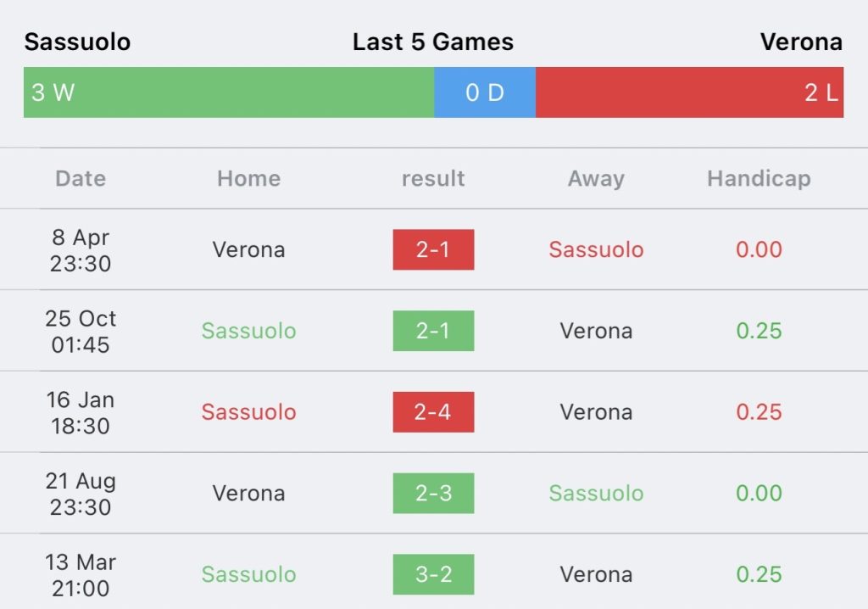Open the green 2-3 result badge
Image resolution: width=868 pixels, height=609 pixels.
pos(433,493)
